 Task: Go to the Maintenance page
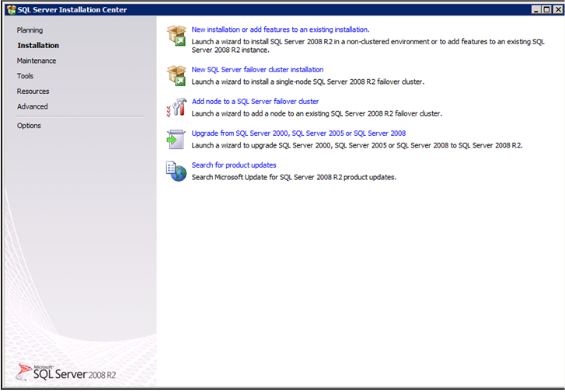point(37,61)
